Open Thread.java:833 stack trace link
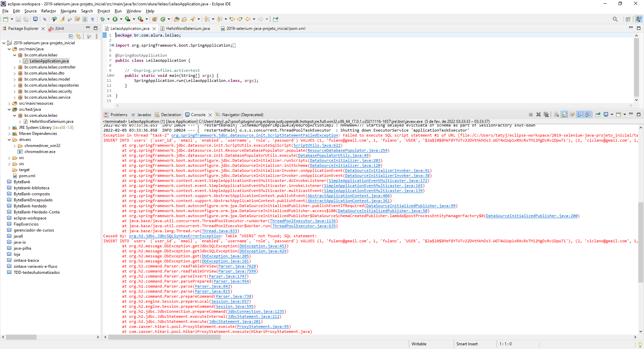 tap(219, 231)
